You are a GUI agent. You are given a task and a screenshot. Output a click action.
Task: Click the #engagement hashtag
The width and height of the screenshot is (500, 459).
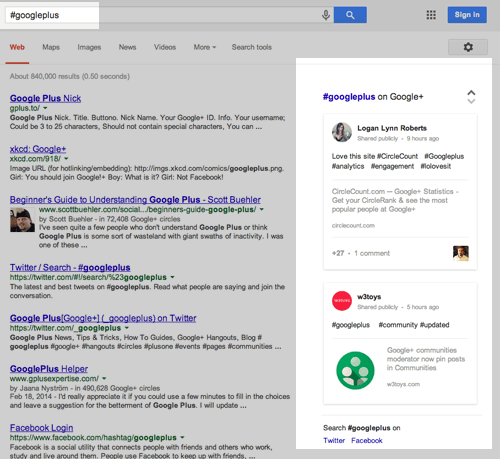click(x=392, y=166)
